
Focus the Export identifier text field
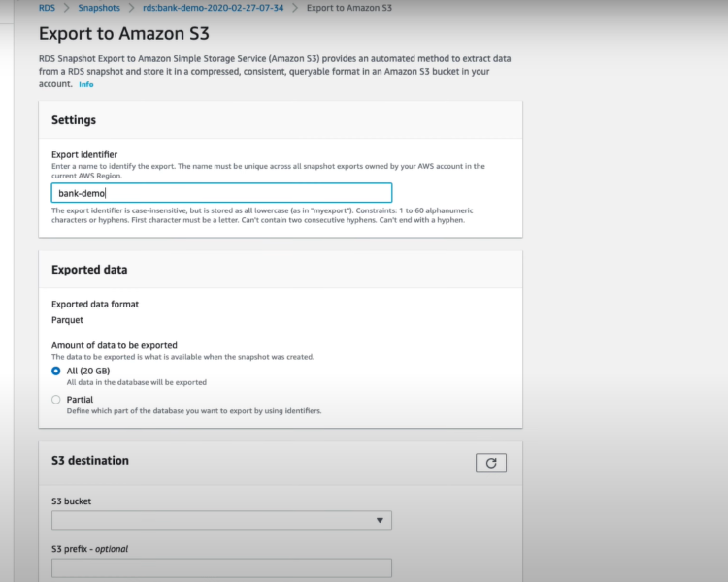click(x=221, y=193)
